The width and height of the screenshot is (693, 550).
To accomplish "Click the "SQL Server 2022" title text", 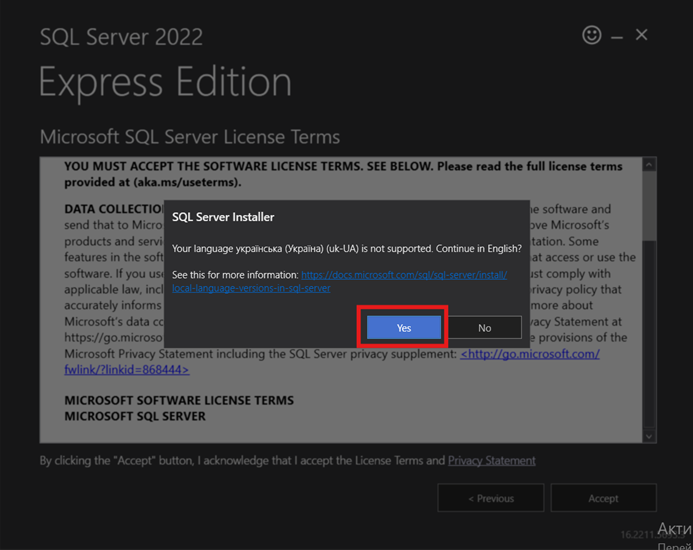I will coord(121,37).
